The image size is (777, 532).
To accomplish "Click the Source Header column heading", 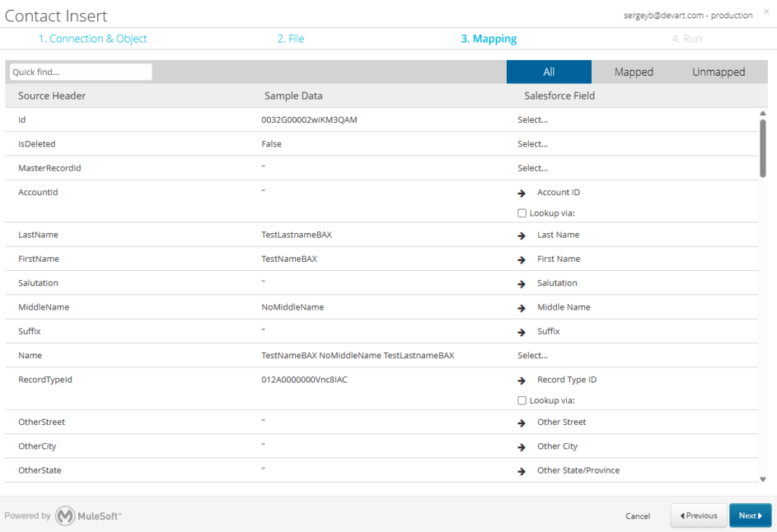I will click(52, 96).
